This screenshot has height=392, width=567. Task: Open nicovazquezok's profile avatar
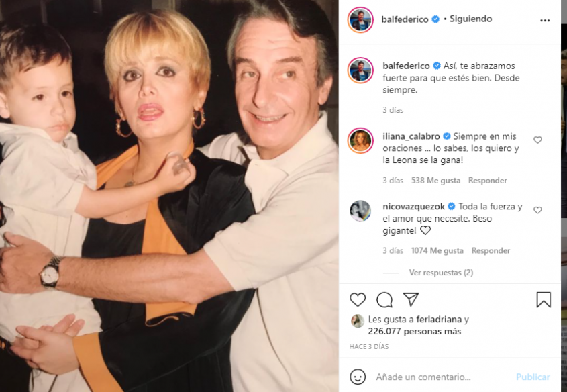point(360,211)
